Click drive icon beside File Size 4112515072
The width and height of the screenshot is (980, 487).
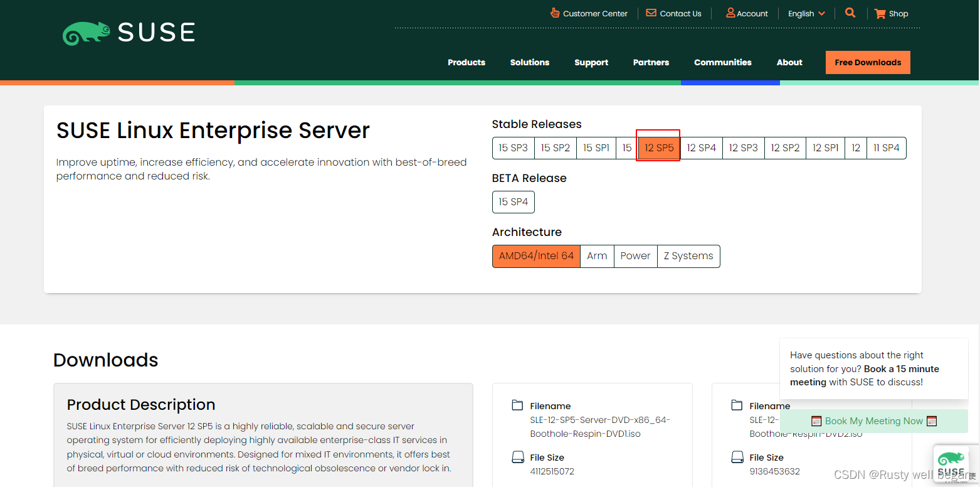coord(517,457)
